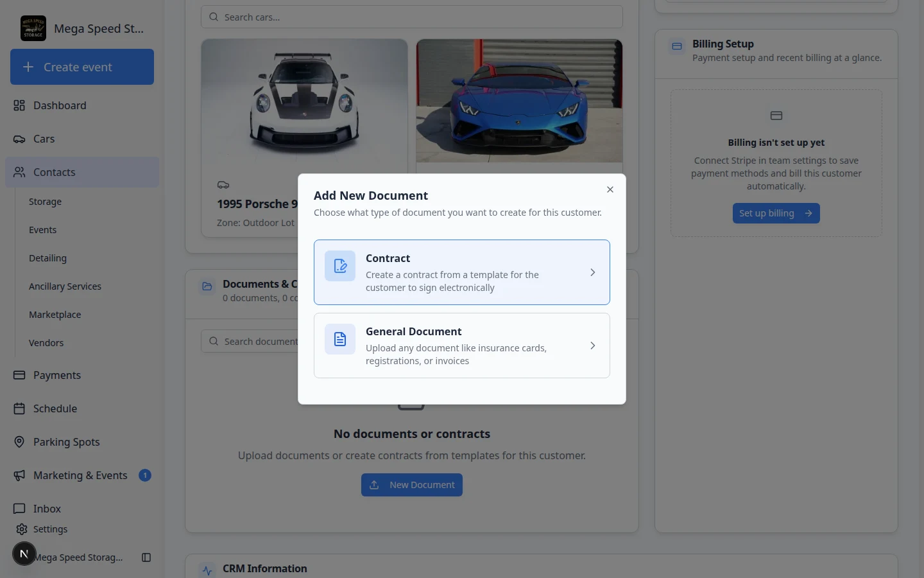Close the Add New Document dialog
This screenshot has height=578, width=924.
[x=610, y=189]
